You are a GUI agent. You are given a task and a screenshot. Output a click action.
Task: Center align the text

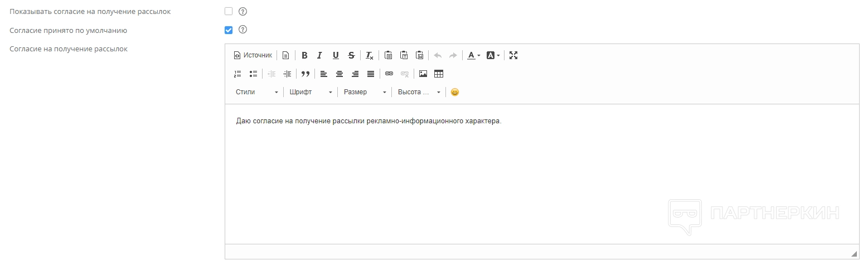coord(339,74)
